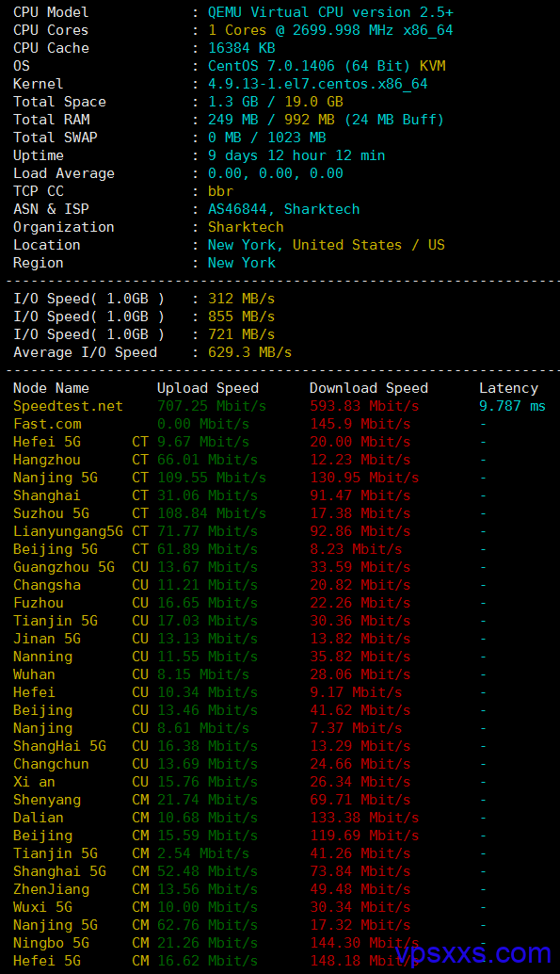Click the Latency column header

tap(508, 388)
